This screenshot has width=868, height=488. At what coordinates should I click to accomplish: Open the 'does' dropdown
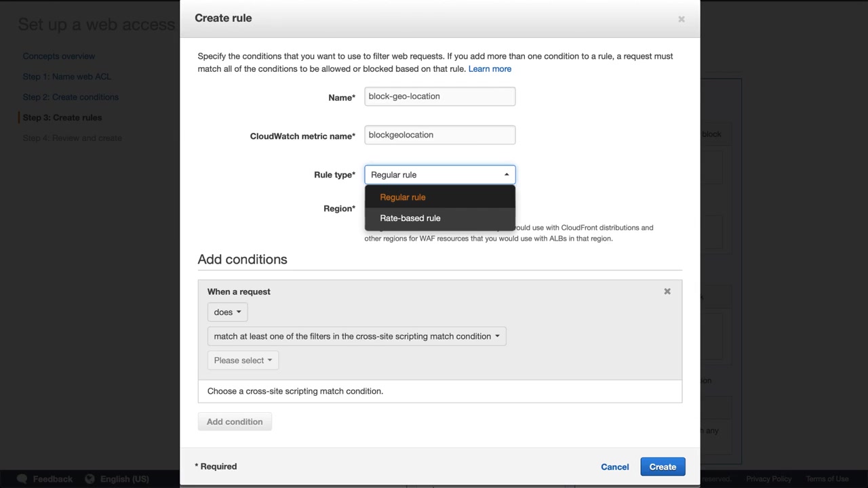pos(227,312)
